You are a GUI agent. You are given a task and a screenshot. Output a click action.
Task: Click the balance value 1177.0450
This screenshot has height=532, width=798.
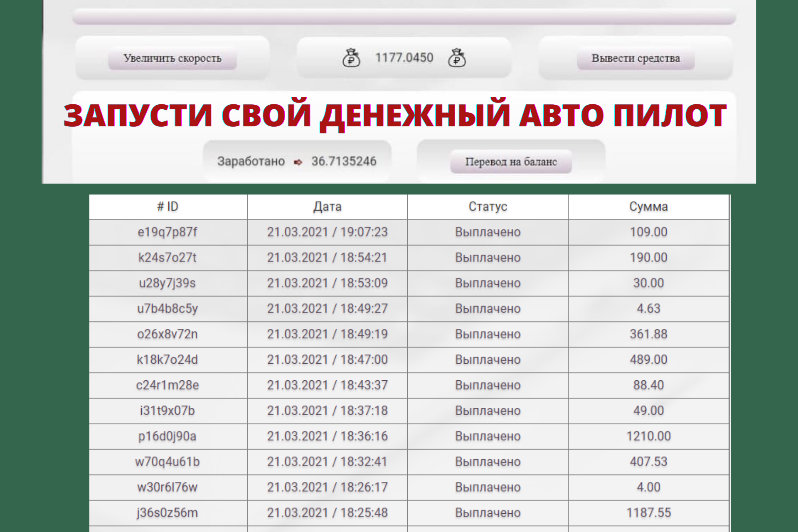(404, 58)
